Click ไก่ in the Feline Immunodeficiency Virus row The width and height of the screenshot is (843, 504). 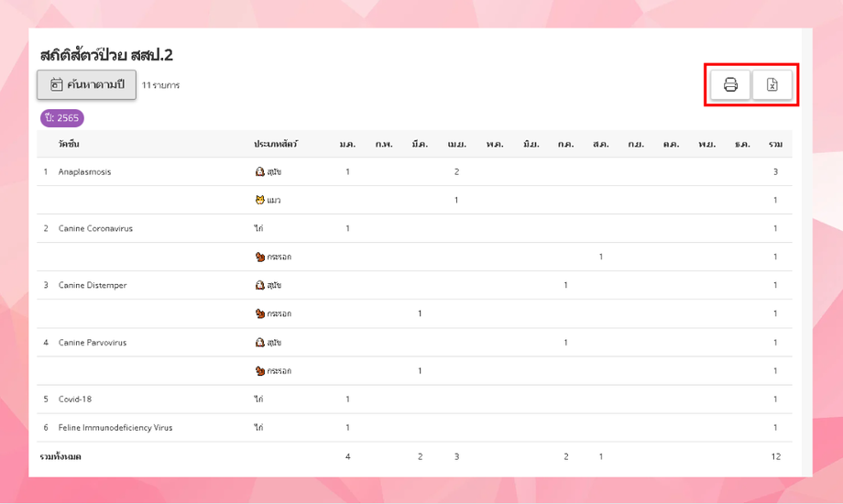coord(258,428)
